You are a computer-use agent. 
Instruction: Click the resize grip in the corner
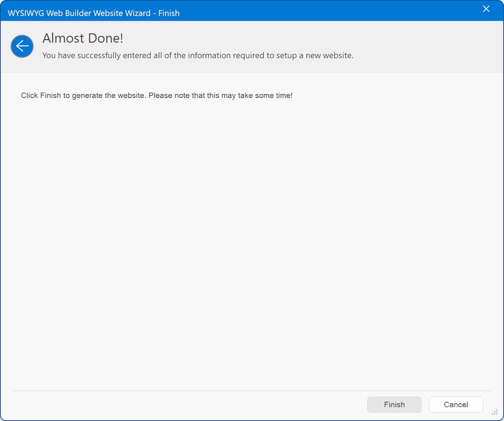(494, 412)
